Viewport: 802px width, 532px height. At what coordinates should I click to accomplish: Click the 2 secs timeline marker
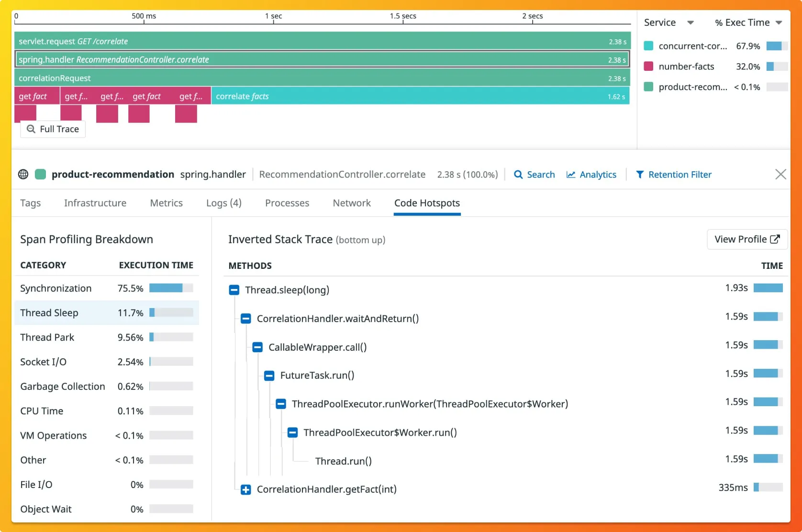(533, 16)
